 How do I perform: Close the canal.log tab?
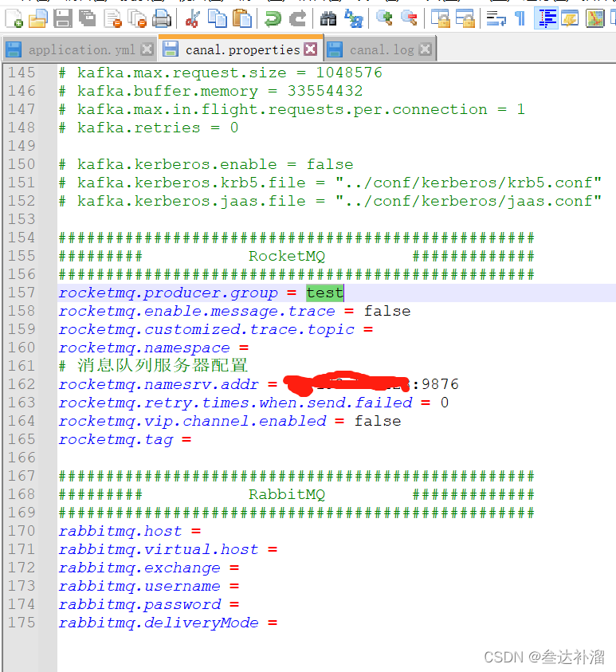coord(425,49)
